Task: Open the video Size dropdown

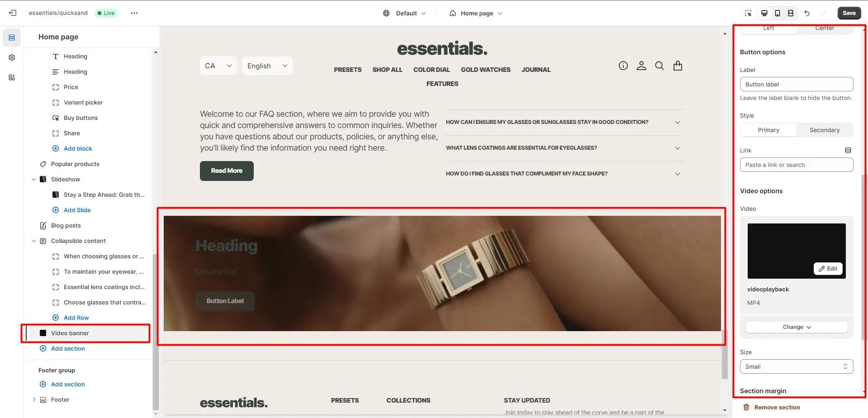Action: tap(797, 366)
